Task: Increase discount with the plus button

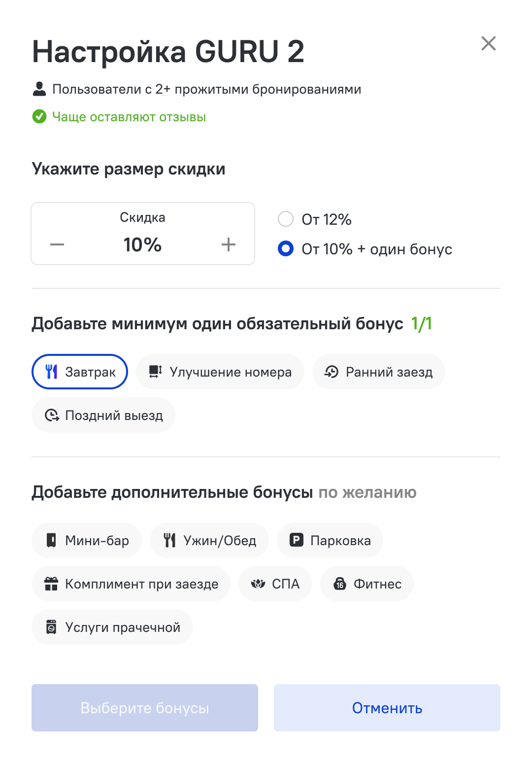Action: [229, 244]
